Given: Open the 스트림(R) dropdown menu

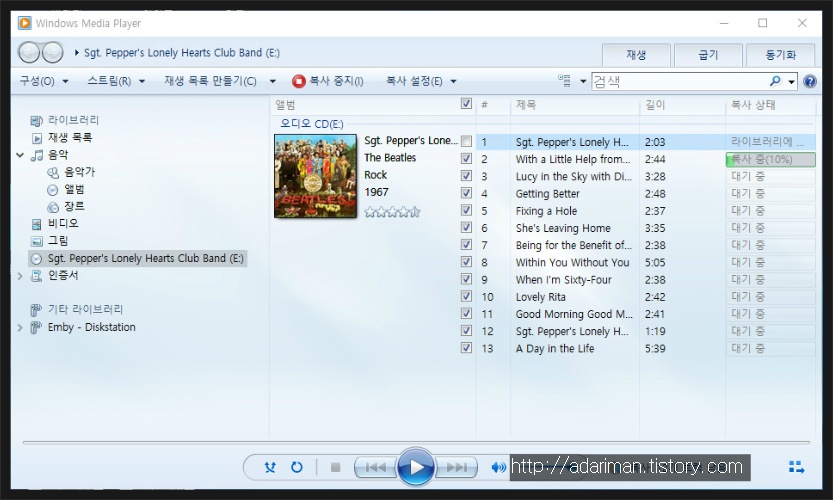Looking at the screenshot, I should click(x=116, y=81).
